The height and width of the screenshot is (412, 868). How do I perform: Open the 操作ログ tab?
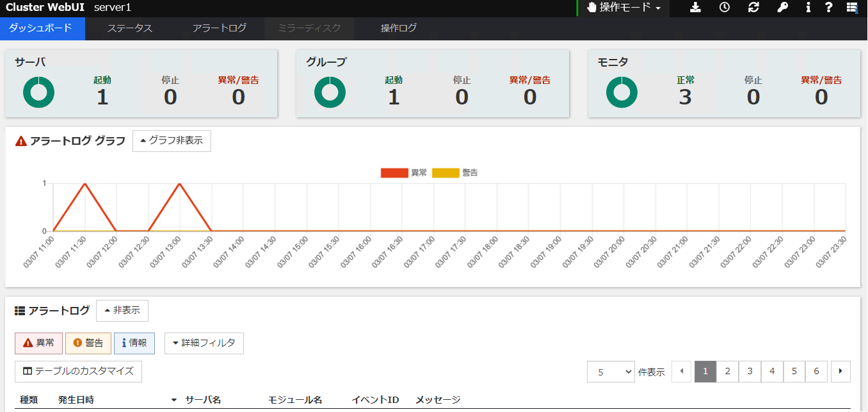[398, 28]
